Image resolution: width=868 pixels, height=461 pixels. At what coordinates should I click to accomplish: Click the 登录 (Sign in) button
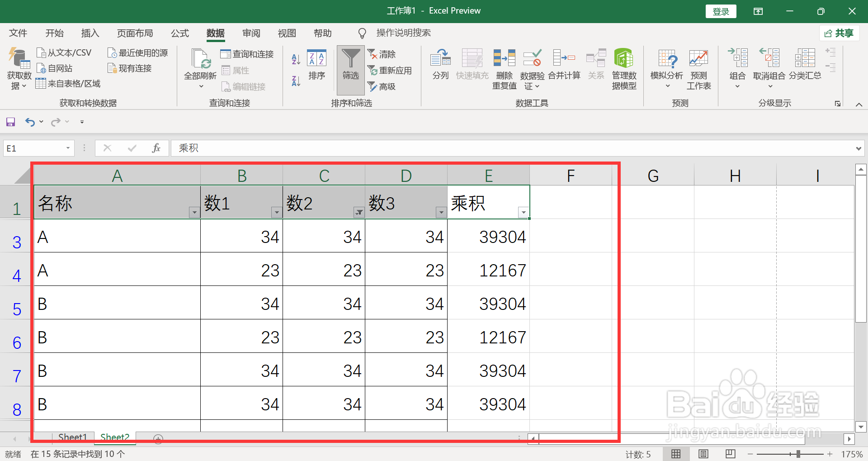[721, 11]
